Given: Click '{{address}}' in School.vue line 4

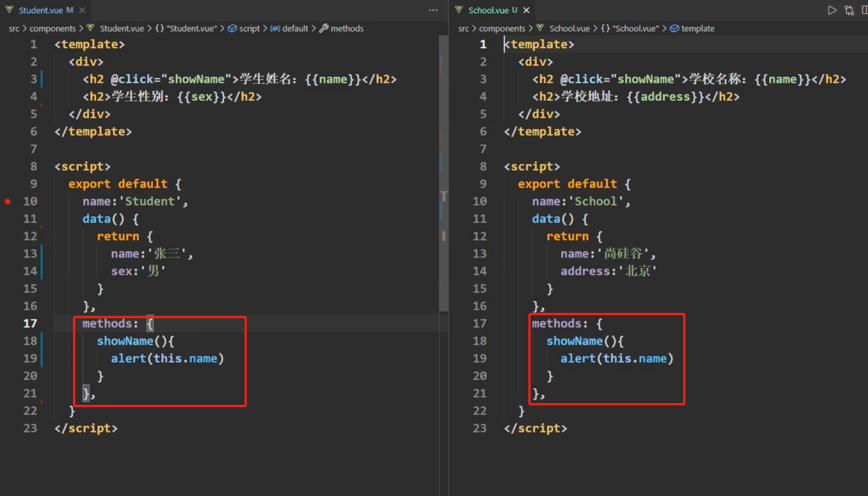Looking at the screenshot, I should point(666,97).
